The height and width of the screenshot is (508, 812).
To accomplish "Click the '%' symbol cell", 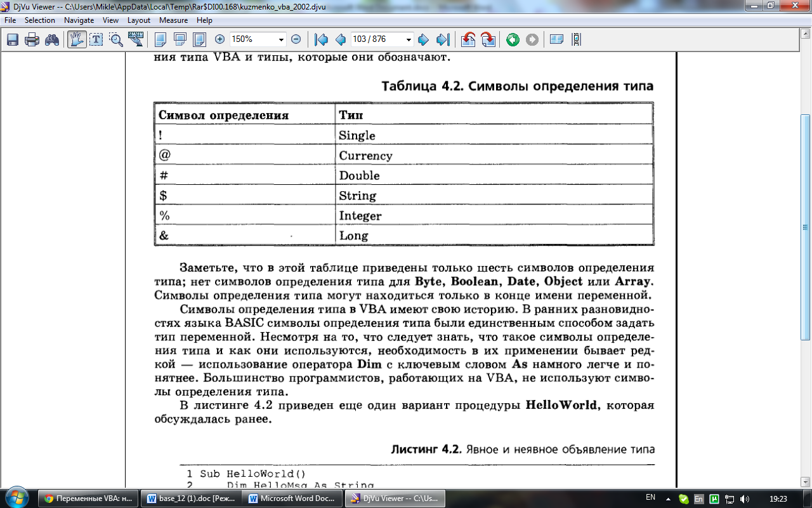I will point(245,215).
